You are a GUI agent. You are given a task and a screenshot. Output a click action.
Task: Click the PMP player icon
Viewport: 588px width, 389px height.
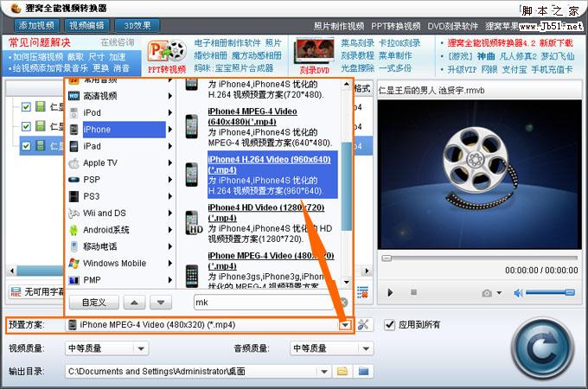point(73,280)
